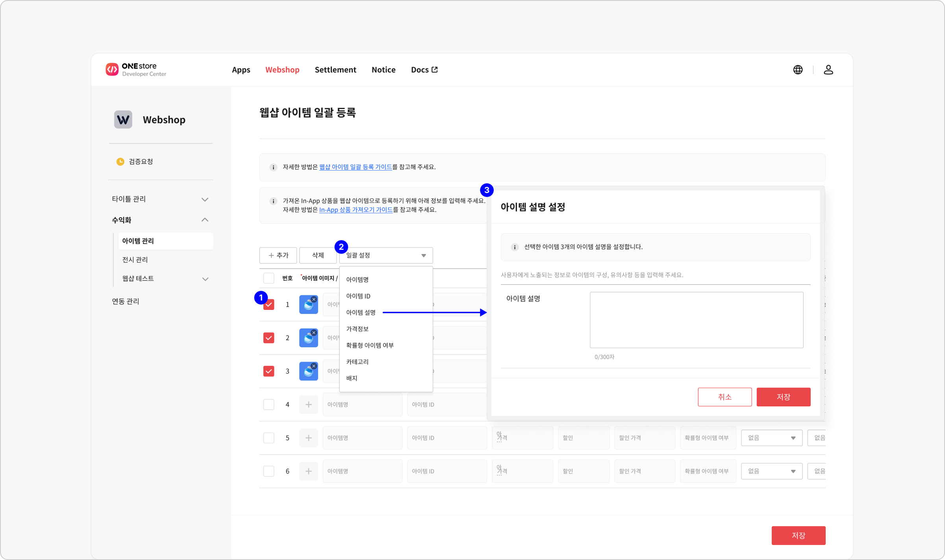This screenshot has height=560, width=945.
Task: Click the 취소 button in dialog
Action: 724,397
